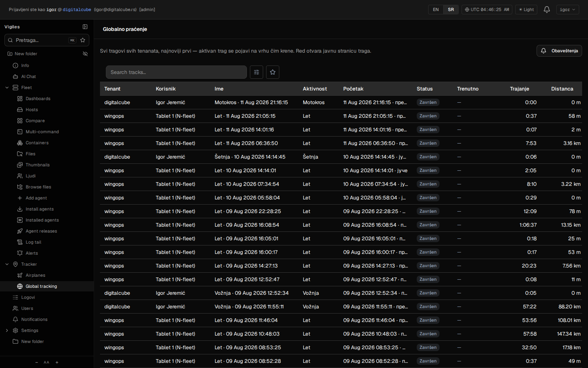588x368 pixels.
Task: Reset sidebar font size via AA
Action: (46, 362)
